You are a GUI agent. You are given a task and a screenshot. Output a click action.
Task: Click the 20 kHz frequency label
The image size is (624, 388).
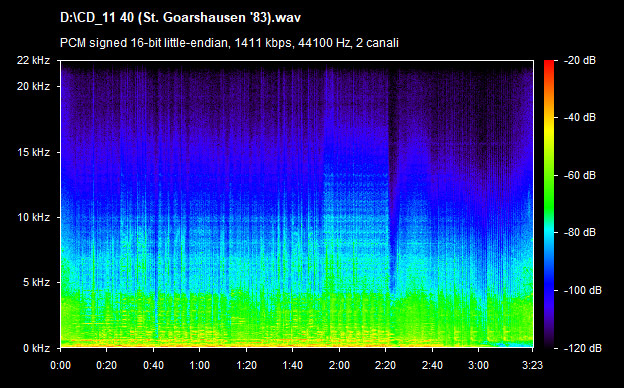click(33, 86)
